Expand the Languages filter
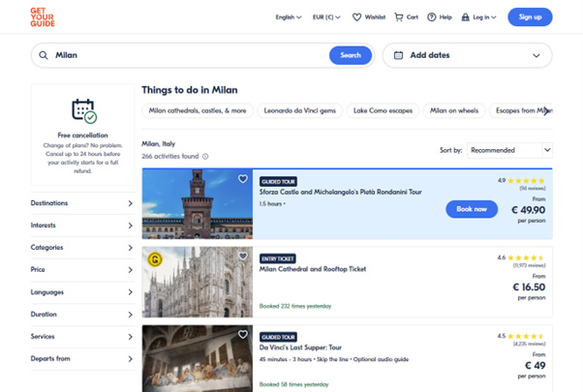 [x=82, y=292]
